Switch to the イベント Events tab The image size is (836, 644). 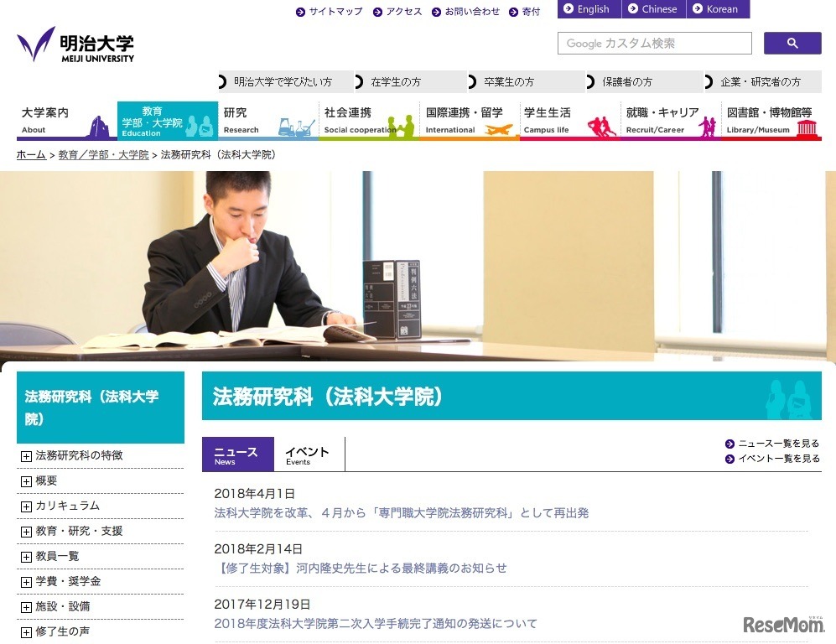[307, 453]
